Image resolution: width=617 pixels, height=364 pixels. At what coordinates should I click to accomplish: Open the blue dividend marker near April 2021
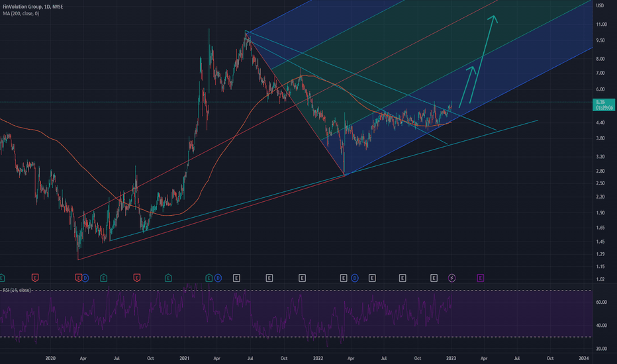tap(218, 278)
